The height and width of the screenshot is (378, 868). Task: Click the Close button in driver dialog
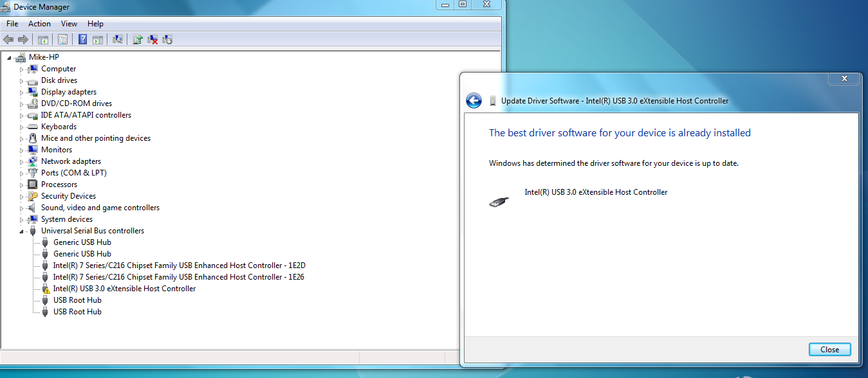point(829,350)
